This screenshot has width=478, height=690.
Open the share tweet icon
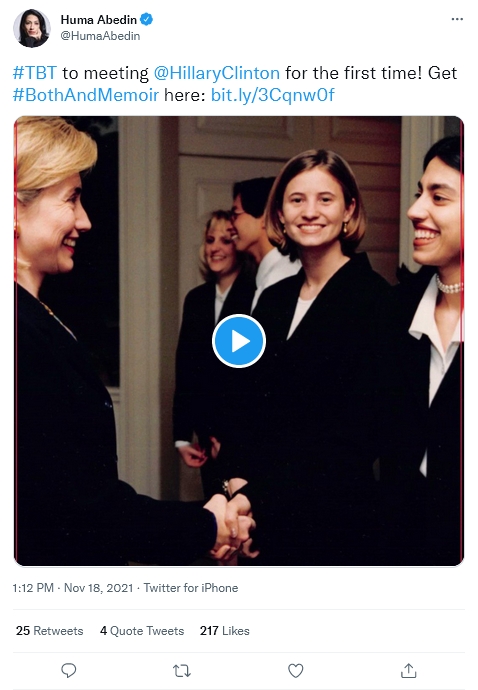(408, 671)
